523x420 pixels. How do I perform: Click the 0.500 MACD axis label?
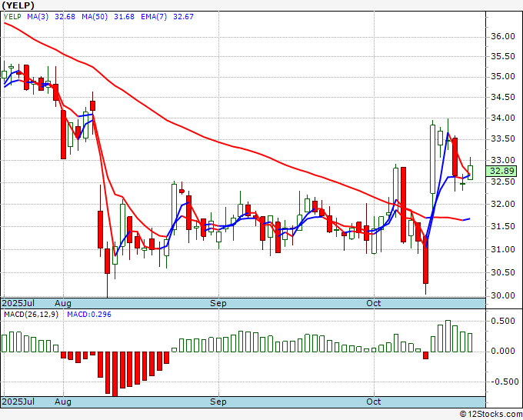click(503, 322)
